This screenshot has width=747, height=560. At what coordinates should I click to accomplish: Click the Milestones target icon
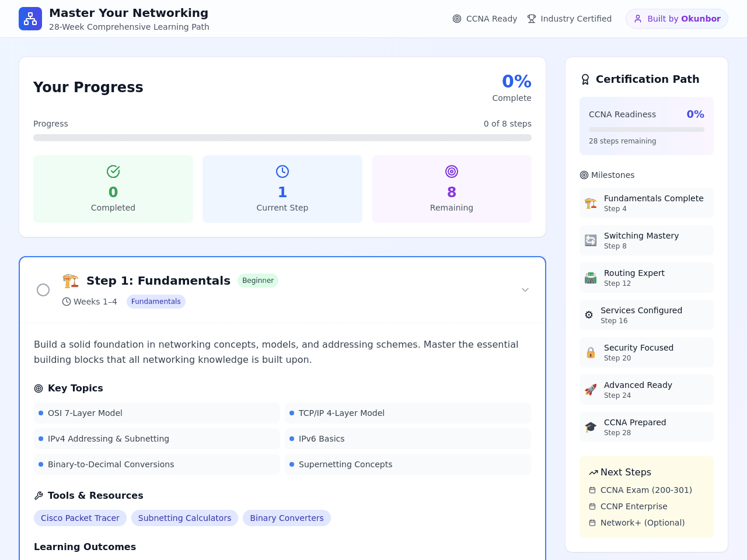pos(584,175)
